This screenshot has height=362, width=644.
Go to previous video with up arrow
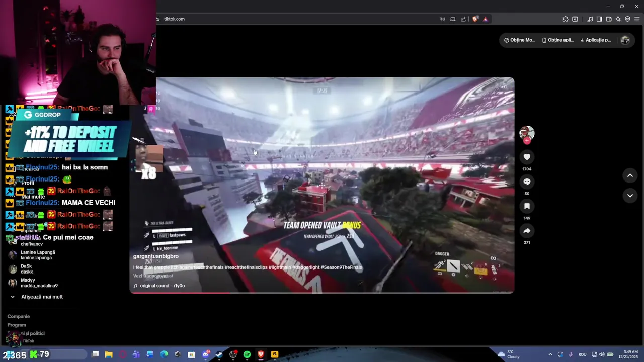pos(630,175)
